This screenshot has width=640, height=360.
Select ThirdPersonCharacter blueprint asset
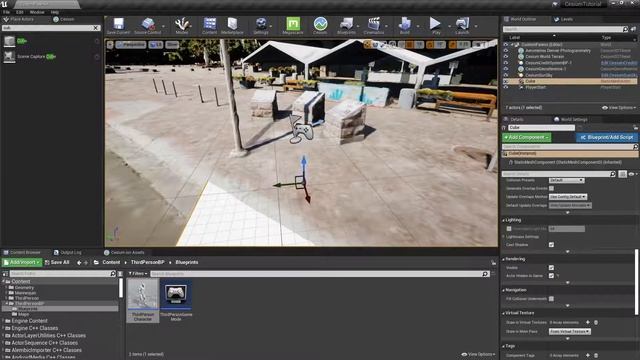point(143,300)
